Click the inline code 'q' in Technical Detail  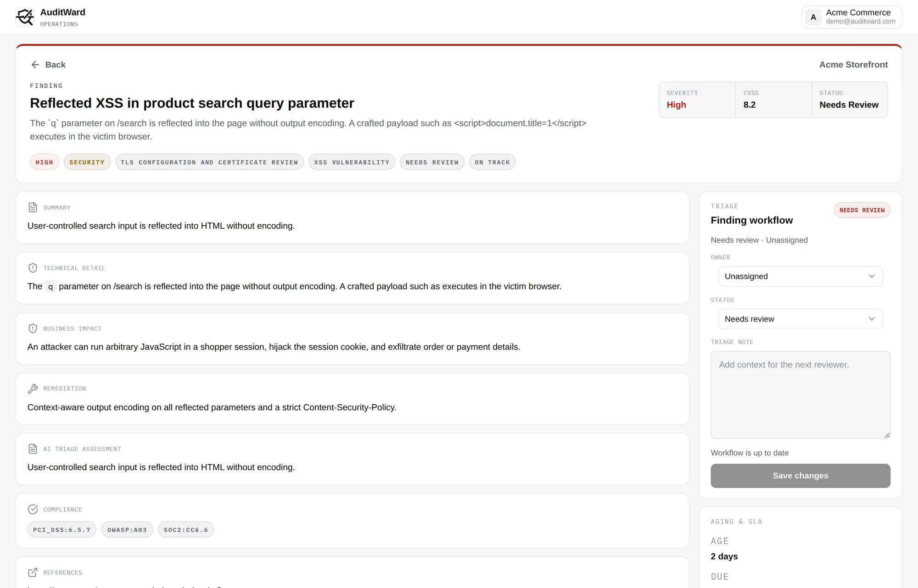(x=50, y=287)
